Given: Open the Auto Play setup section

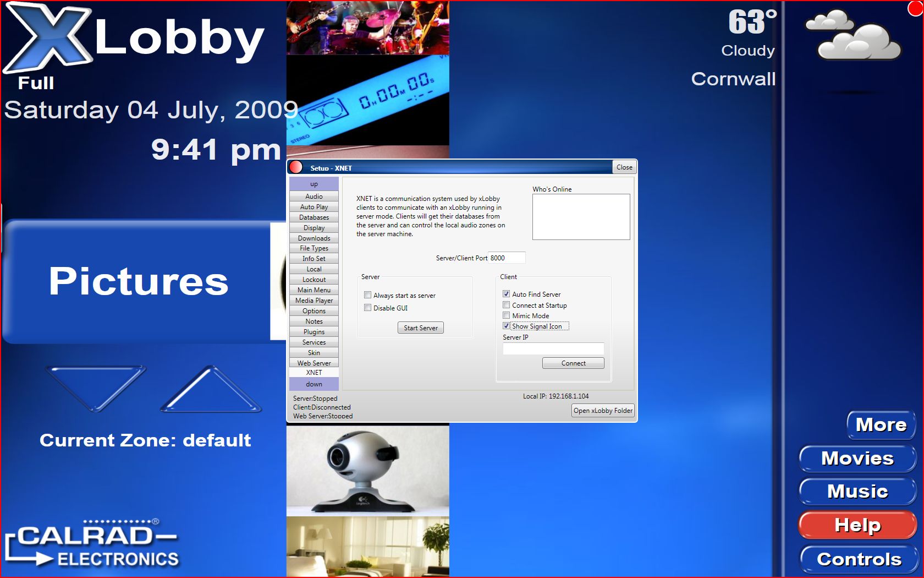Looking at the screenshot, I should (x=314, y=207).
